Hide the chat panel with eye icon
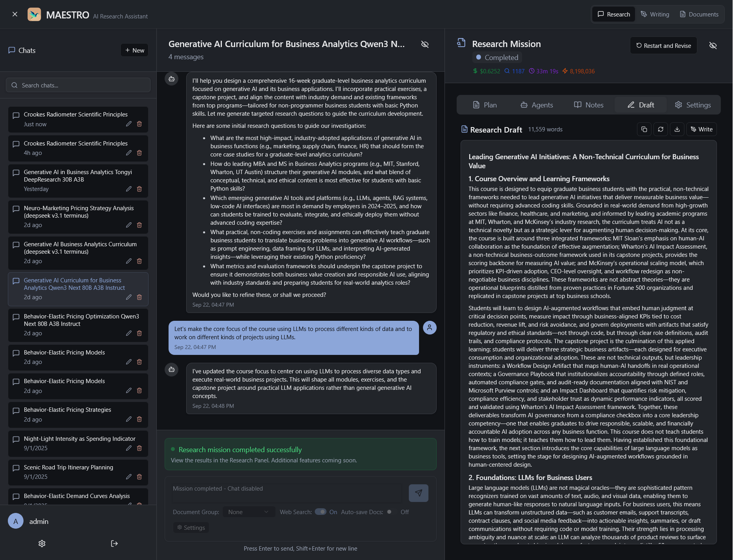This screenshot has width=733, height=560. coord(425,44)
